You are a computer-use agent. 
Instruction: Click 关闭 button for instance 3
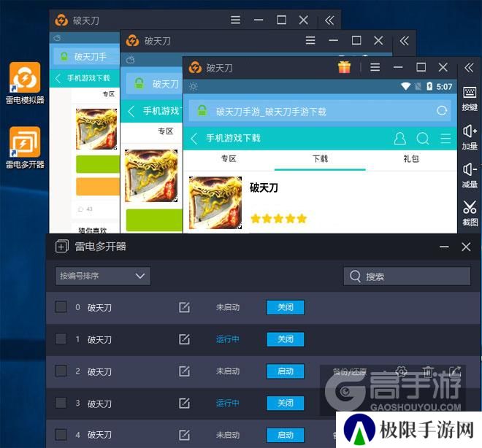[x=286, y=403]
